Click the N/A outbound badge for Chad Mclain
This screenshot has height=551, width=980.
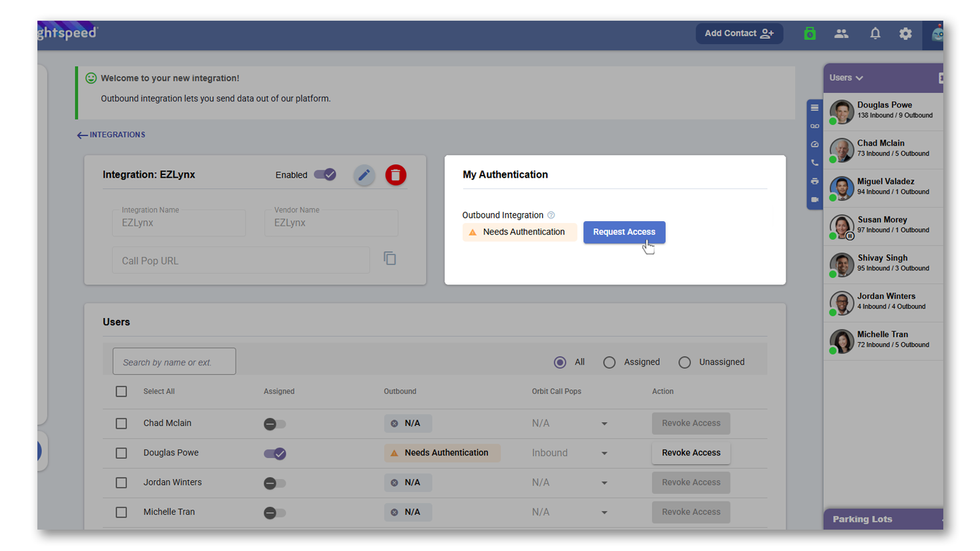coord(408,423)
